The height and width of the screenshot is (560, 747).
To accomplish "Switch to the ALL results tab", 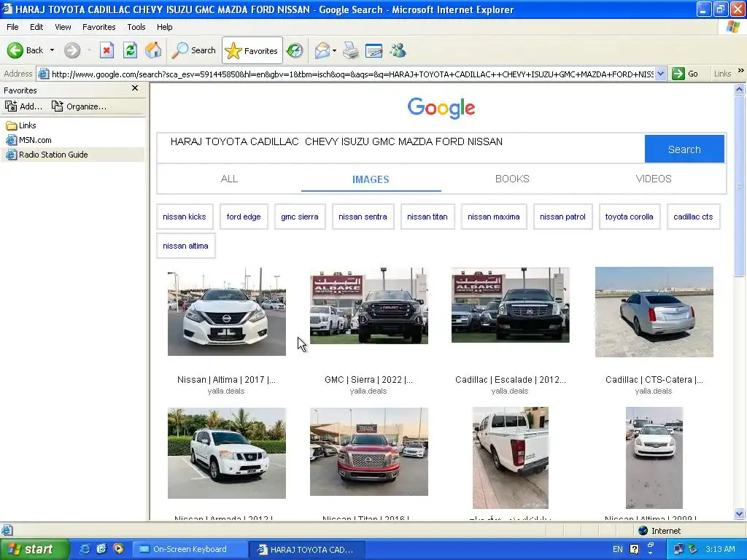I will (229, 179).
